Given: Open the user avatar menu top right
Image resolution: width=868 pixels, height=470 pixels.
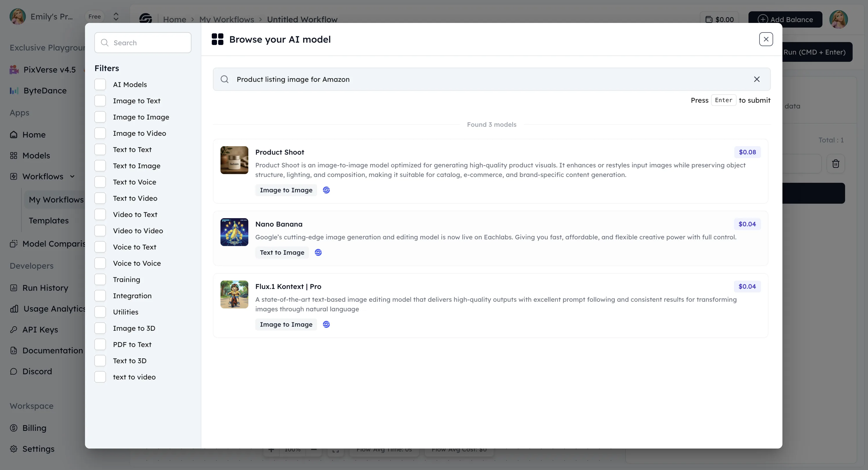Looking at the screenshot, I should click(x=838, y=19).
